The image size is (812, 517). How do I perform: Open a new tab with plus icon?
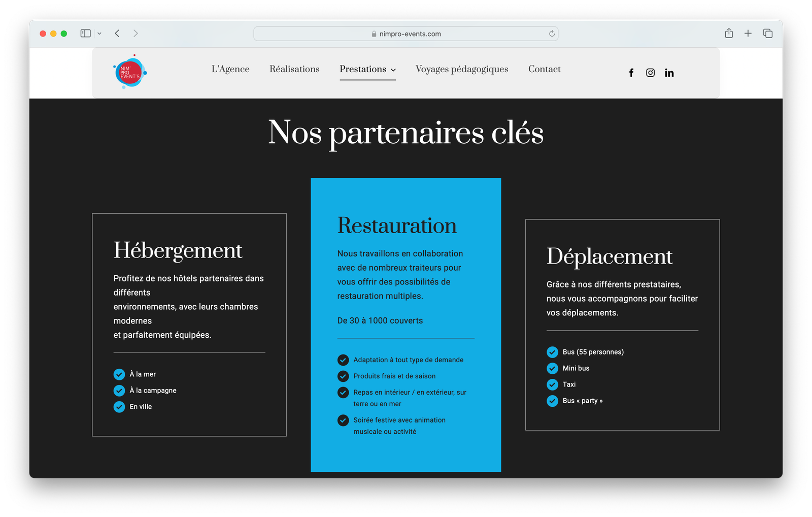point(748,34)
